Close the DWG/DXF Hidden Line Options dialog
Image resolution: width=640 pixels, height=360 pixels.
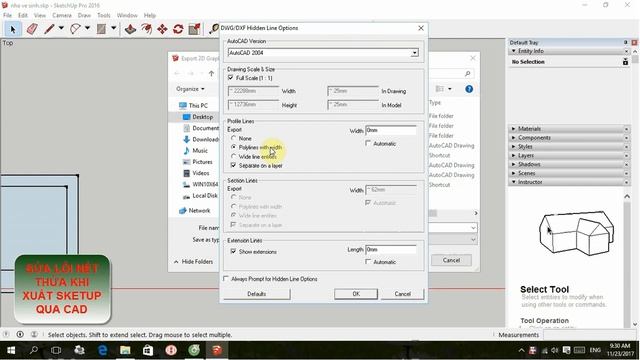click(x=421, y=28)
